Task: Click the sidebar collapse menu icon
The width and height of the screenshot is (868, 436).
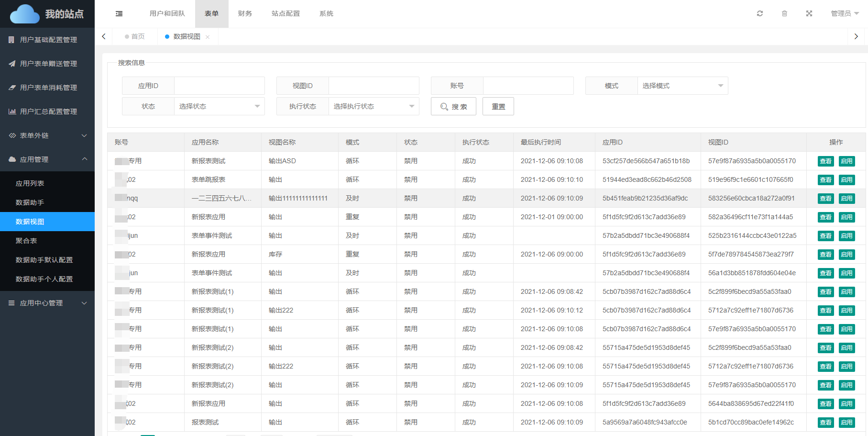Action: (119, 13)
